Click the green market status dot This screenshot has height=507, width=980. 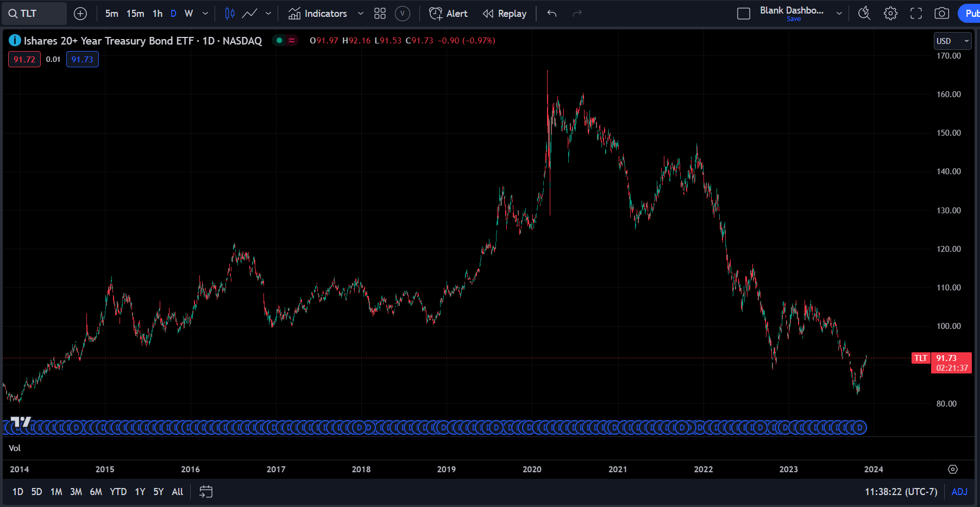point(279,41)
